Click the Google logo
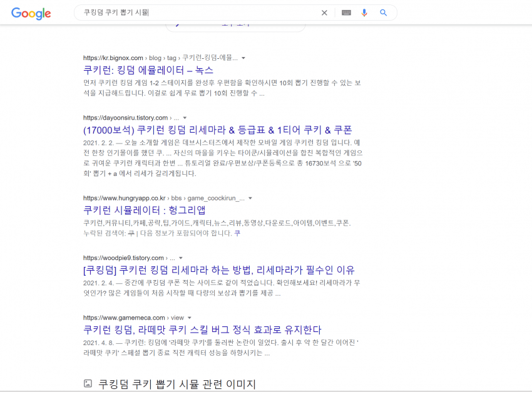Viewport: 532px width, 394px height. (31, 13)
